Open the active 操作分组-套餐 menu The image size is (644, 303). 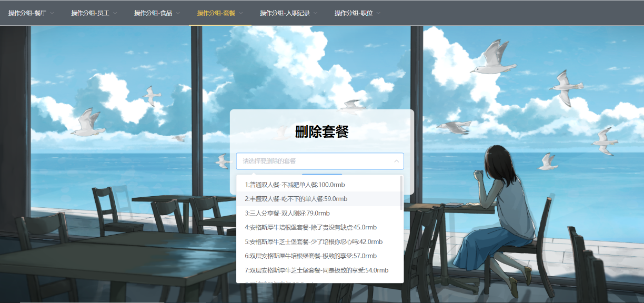[220, 13]
